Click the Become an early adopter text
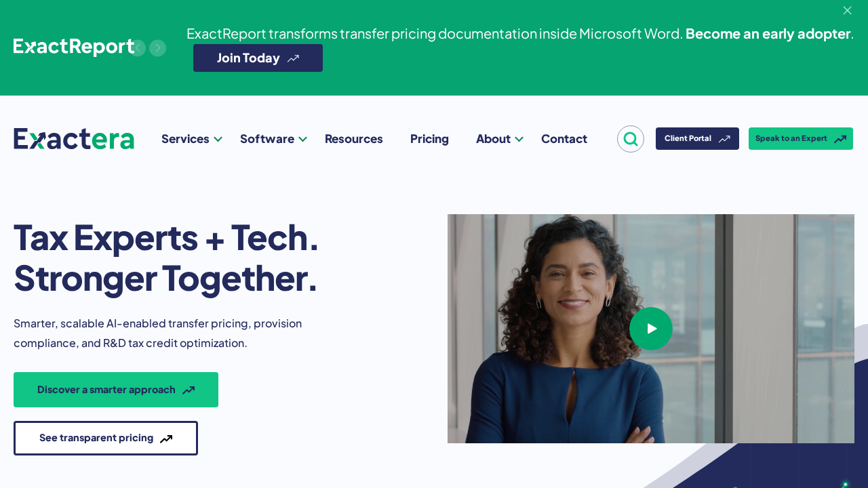The image size is (868, 488). 768,33
